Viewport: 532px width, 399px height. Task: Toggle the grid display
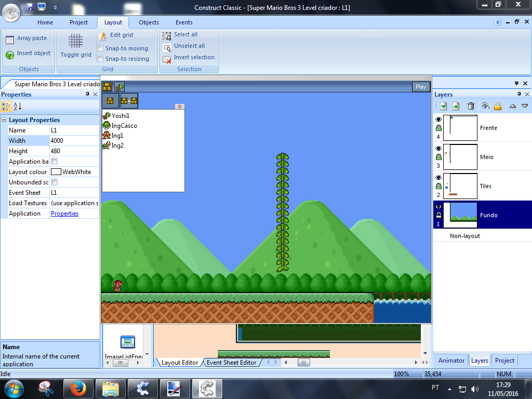[x=76, y=46]
